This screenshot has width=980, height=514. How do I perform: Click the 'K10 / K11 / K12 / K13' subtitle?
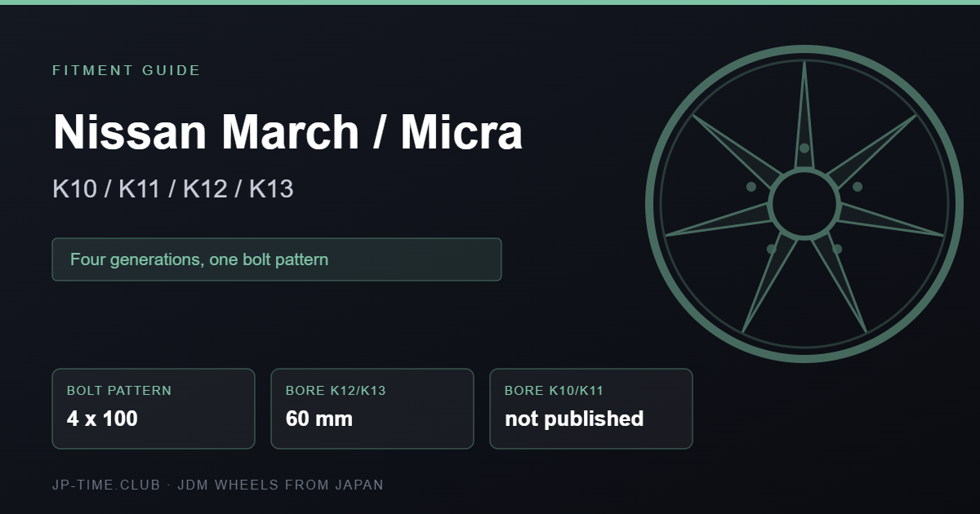tap(173, 189)
